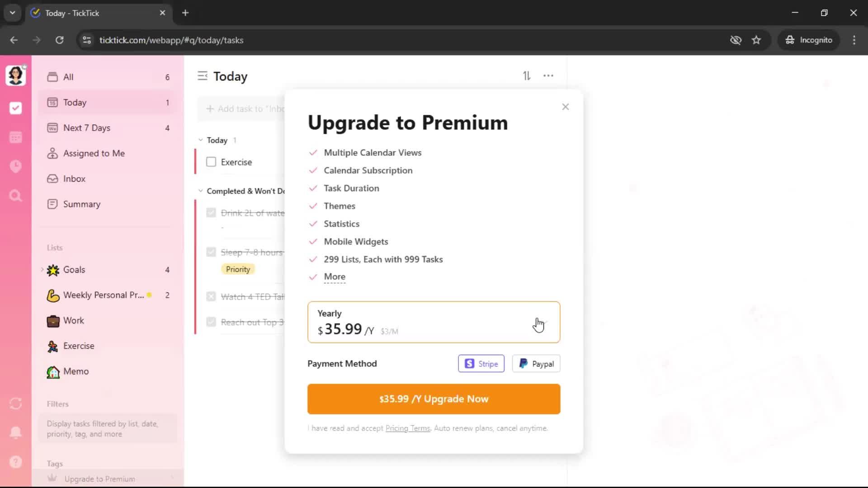The height and width of the screenshot is (488, 868).
Task: Go to Inbox in sidebar
Action: [74, 178]
